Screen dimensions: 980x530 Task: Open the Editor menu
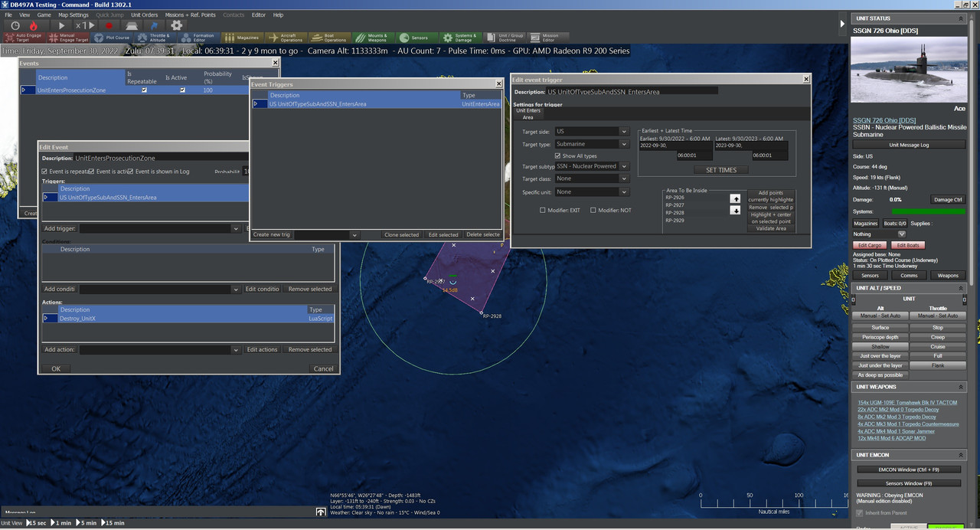259,15
